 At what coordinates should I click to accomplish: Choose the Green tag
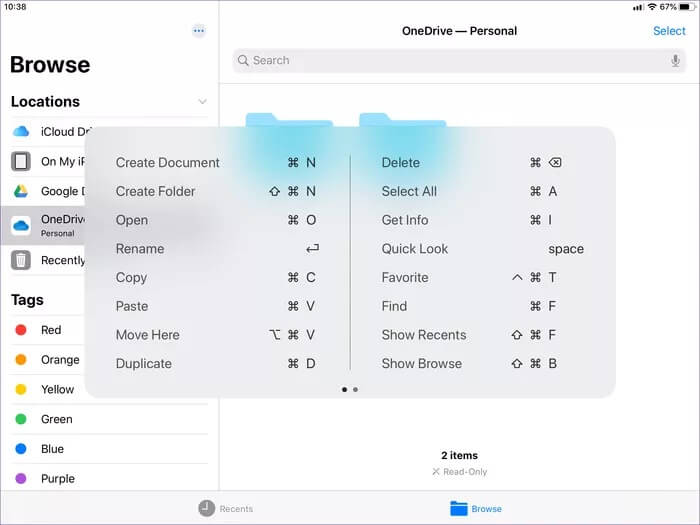pos(109,419)
